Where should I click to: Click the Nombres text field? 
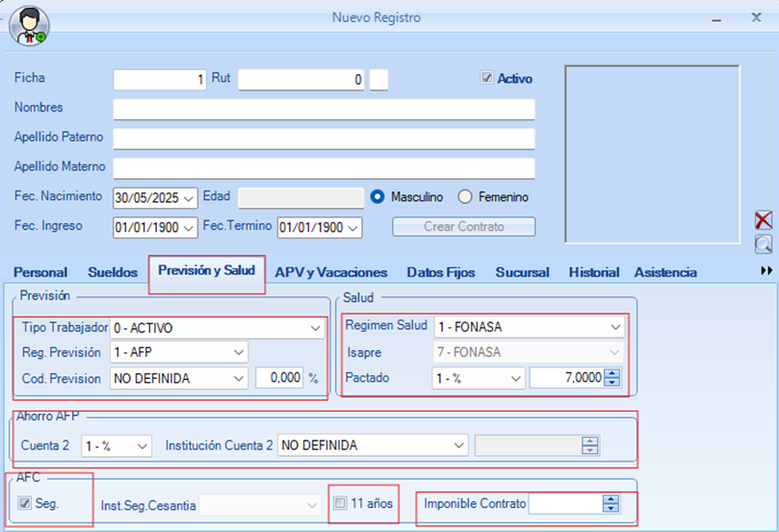click(x=324, y=109)
